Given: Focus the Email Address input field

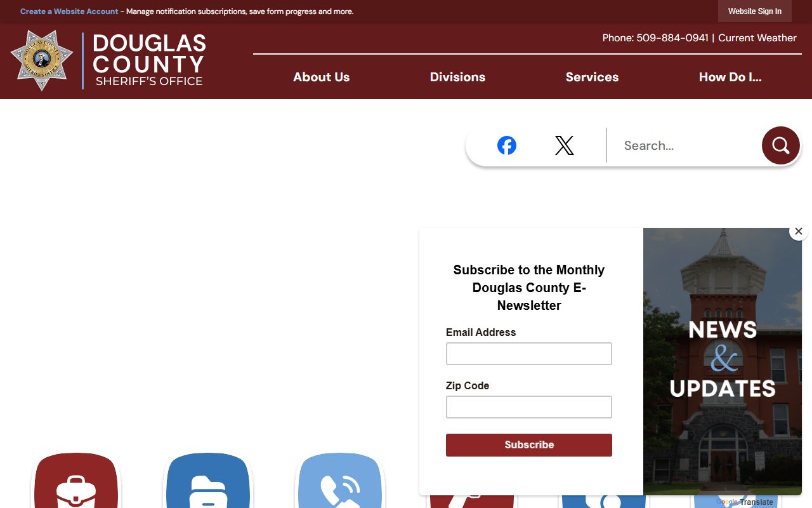Looking at the screenshot, I should pos(528,354).
